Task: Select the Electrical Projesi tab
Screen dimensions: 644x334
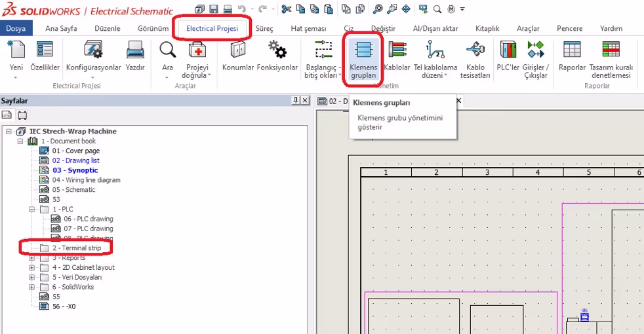Action: coord(212,28)
